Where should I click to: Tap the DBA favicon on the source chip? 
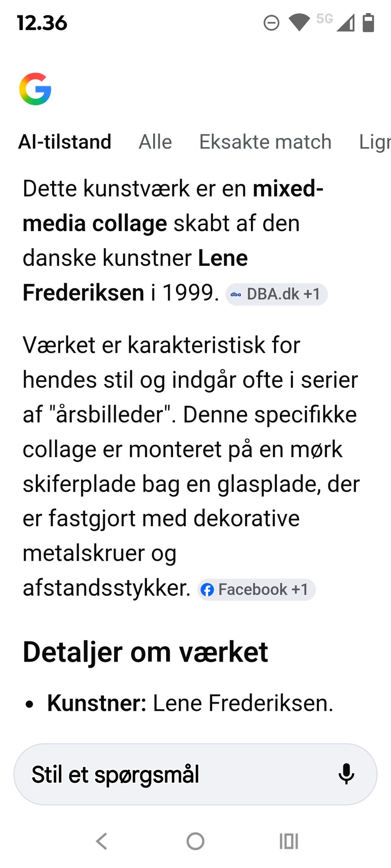click(235, 294)
